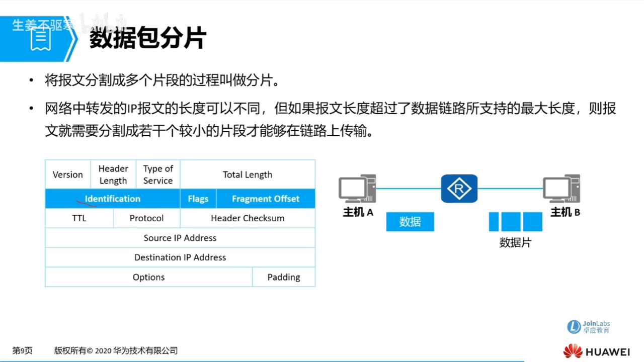Click the Host A computer icon
This screenshot has height=362, width=644.
(x=357, y=189)
